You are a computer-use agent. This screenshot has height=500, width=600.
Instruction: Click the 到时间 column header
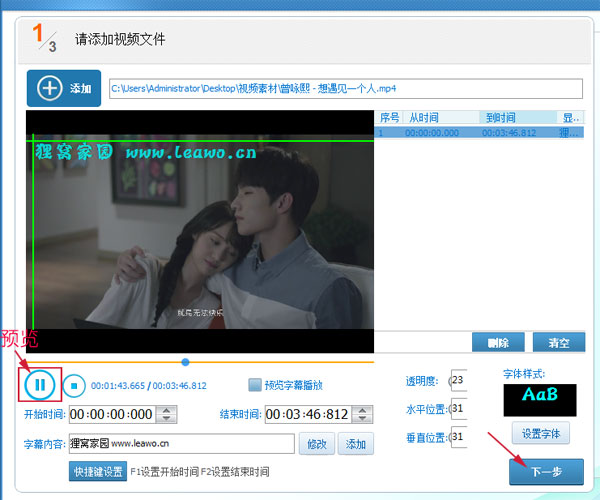(x=518, y=117)
